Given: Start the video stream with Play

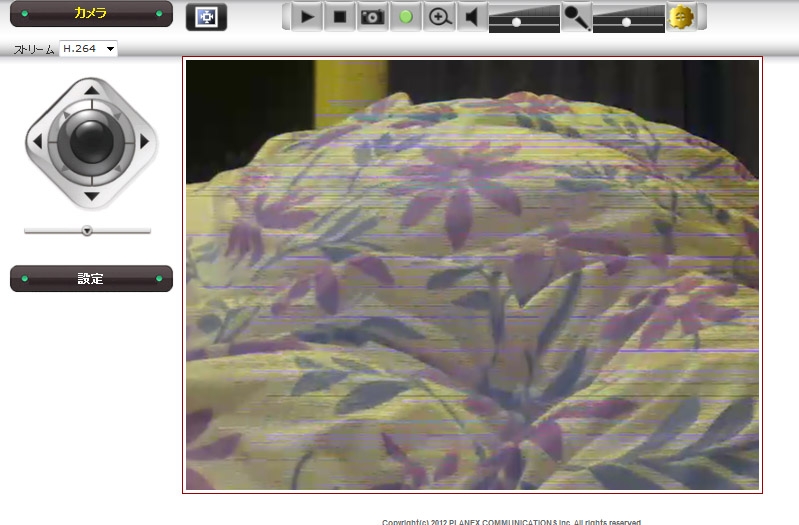Looking at the screenshot, I should tap(307, 17).
